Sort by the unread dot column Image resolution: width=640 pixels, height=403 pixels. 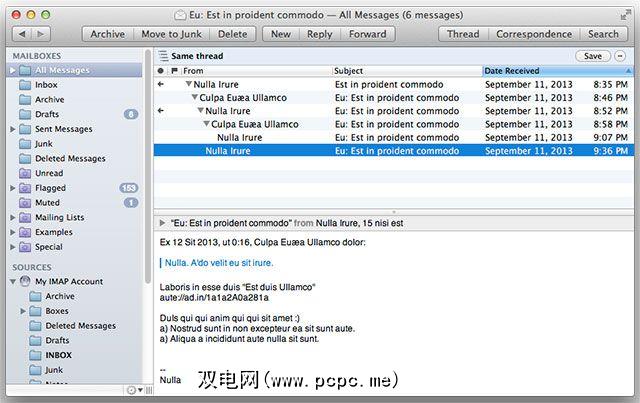(160, 71)
